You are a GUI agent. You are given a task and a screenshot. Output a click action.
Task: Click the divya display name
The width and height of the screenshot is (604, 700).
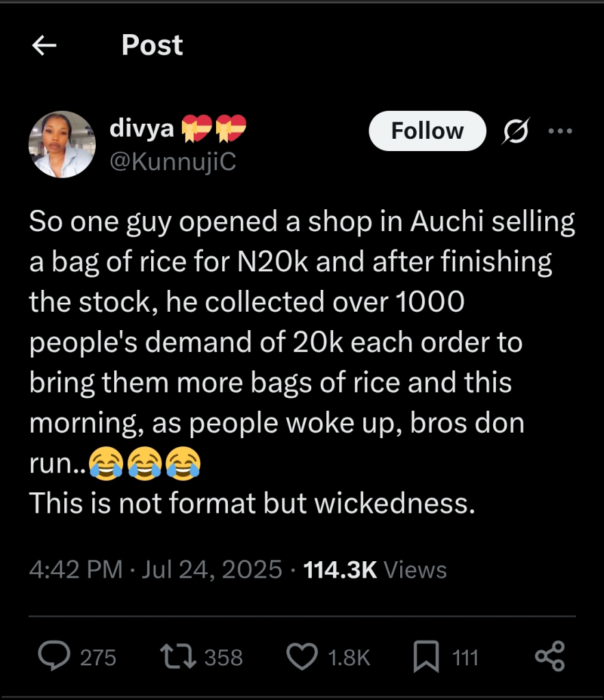(142, 129)
